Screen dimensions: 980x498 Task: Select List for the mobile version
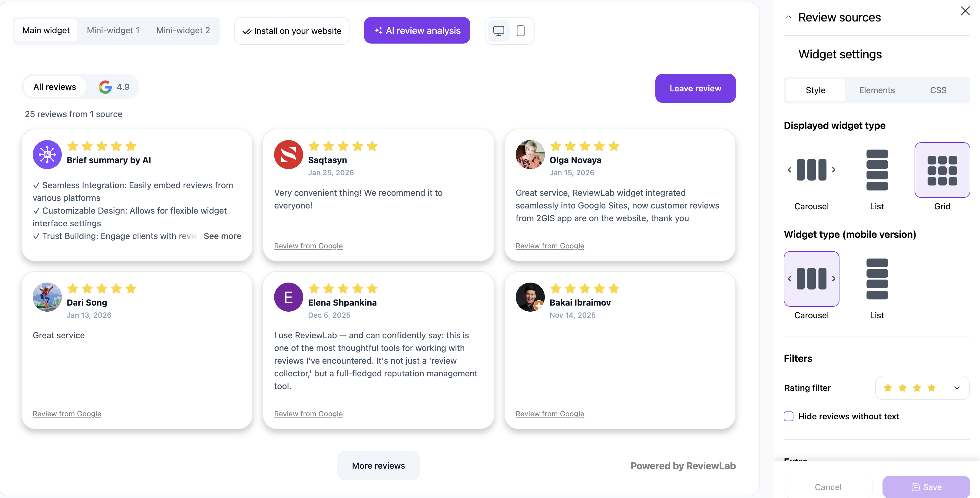(x=877, y=279)
